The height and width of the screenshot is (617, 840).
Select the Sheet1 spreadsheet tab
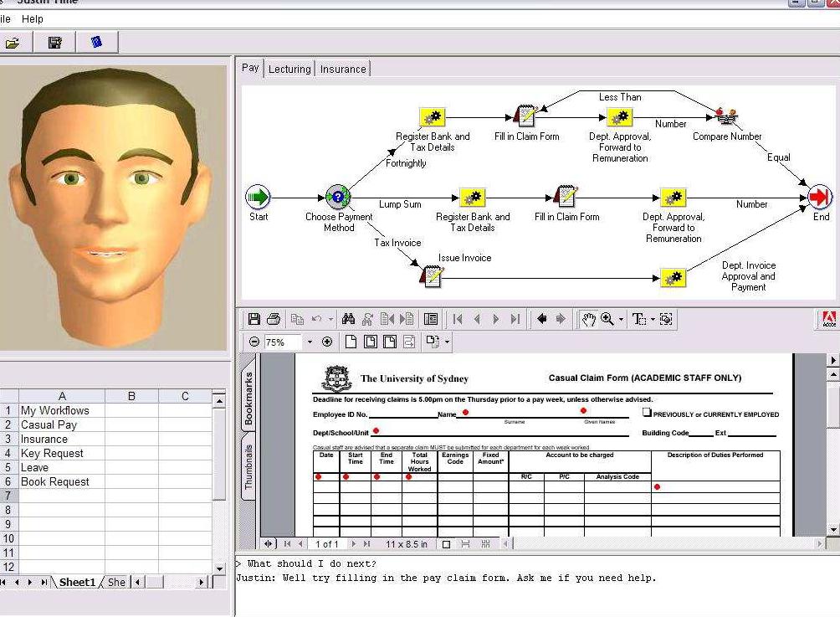77,582
